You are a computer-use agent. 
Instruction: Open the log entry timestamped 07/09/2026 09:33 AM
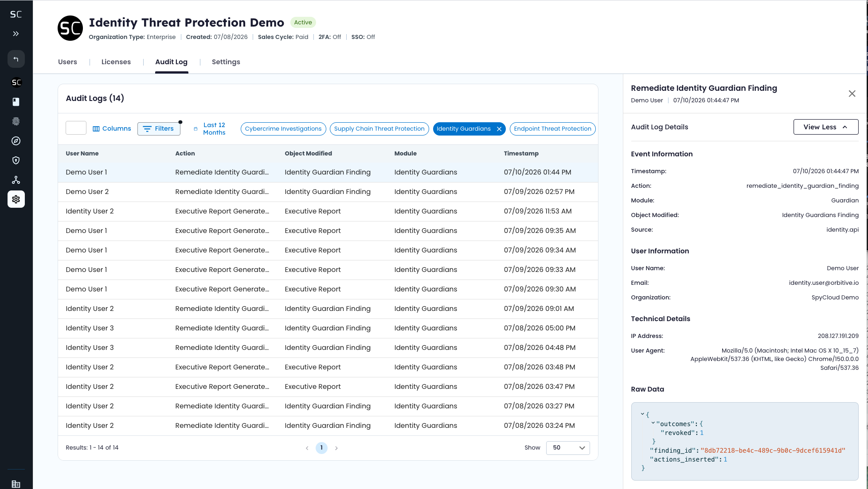pyautogui.click(x=328, y=270)
